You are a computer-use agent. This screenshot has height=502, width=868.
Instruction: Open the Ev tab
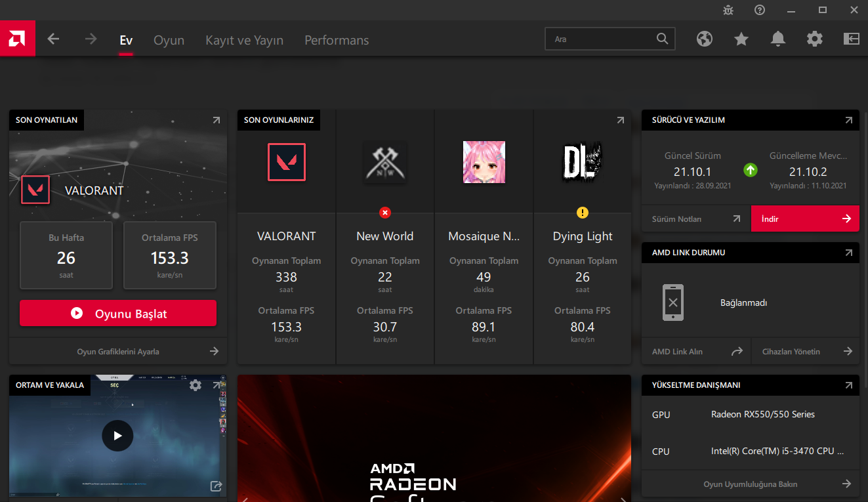click(126, 41)
